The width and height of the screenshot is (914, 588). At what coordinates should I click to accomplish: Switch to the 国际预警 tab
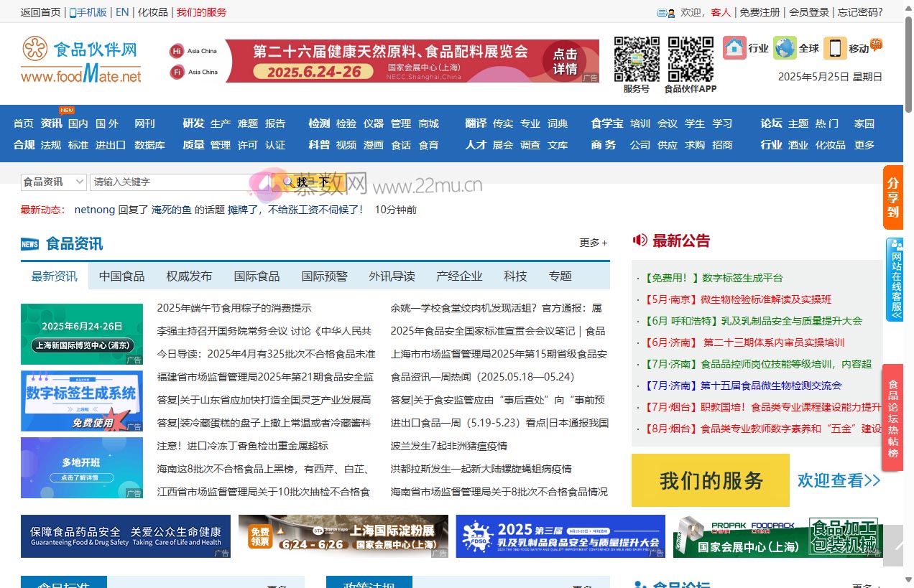point(323,276)
